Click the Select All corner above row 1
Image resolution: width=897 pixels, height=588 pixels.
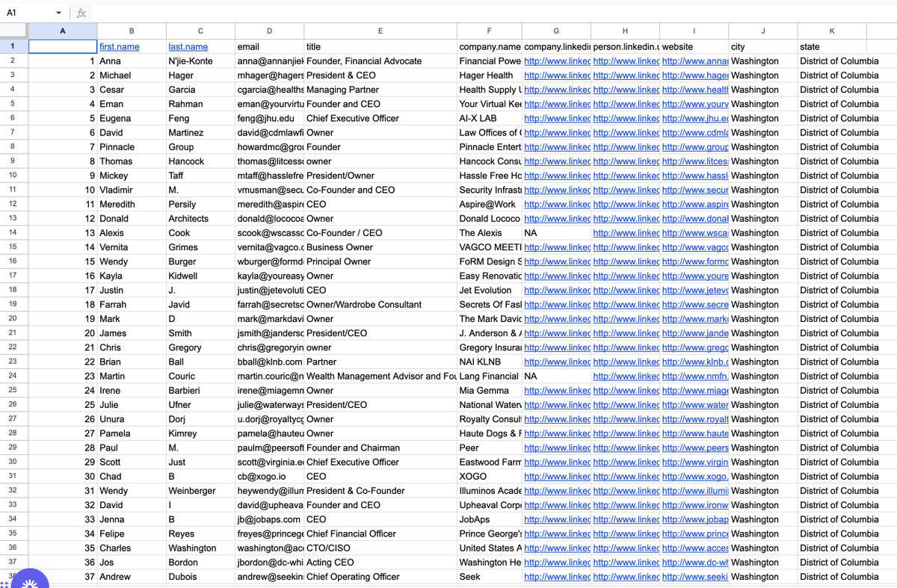tap(13, 31)
